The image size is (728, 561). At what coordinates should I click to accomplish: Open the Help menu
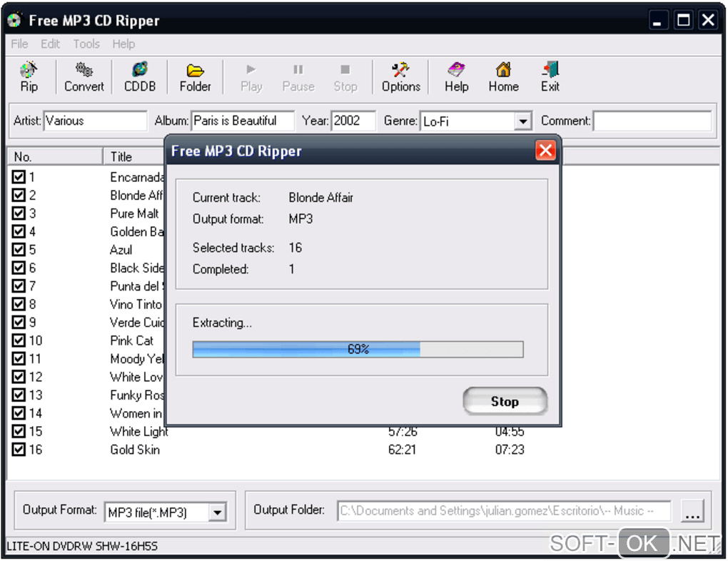tap(123, 44)
